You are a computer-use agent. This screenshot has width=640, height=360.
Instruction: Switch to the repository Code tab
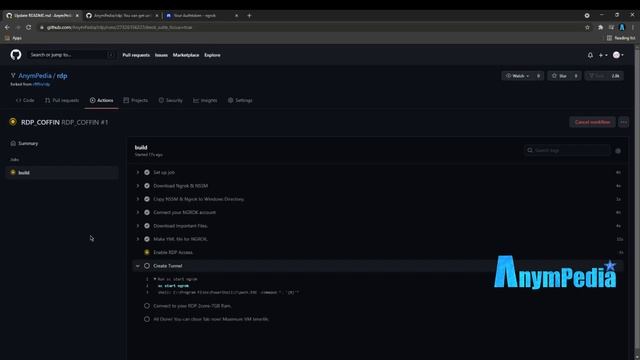point(25,100)
